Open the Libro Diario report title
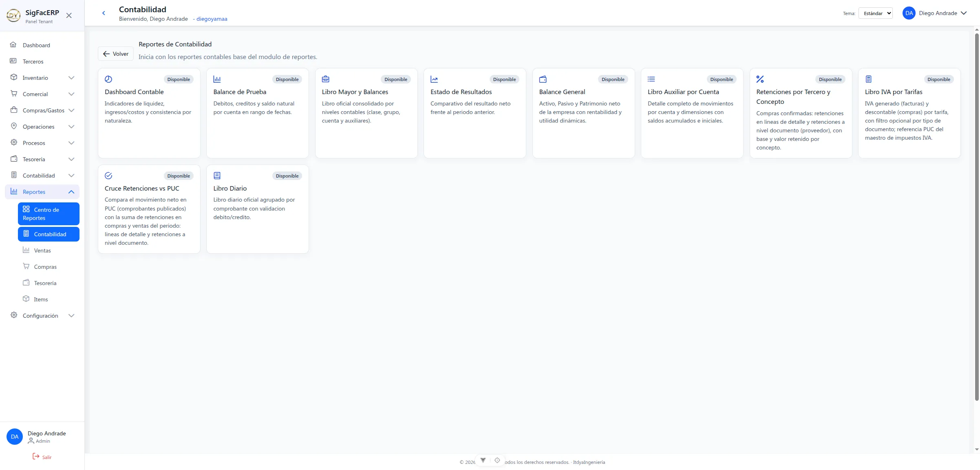 point(230,188)
